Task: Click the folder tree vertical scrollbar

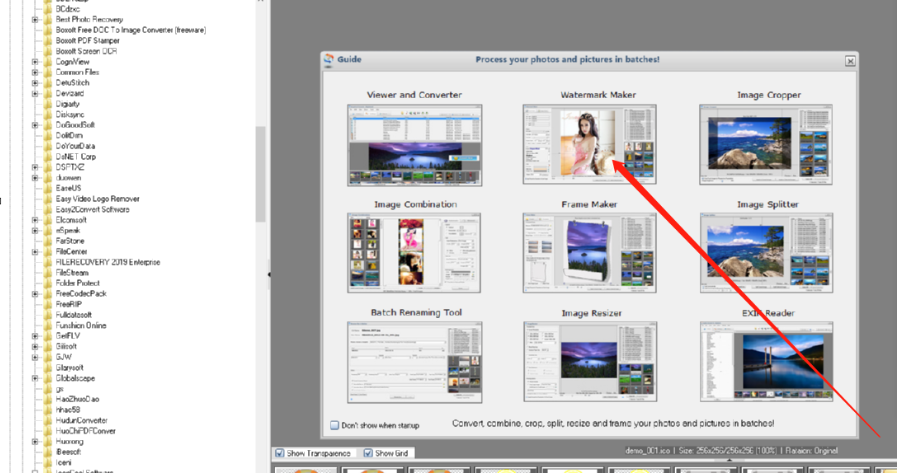Action: (x=261, y=175)
